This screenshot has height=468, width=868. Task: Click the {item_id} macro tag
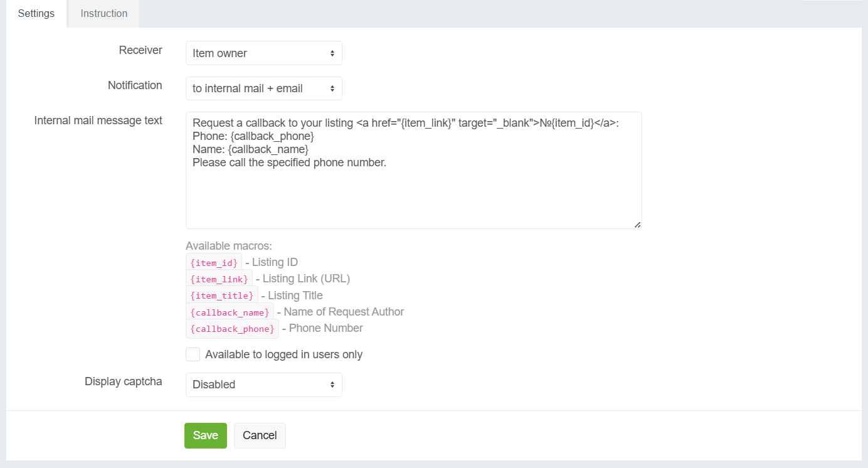[214, 263]
